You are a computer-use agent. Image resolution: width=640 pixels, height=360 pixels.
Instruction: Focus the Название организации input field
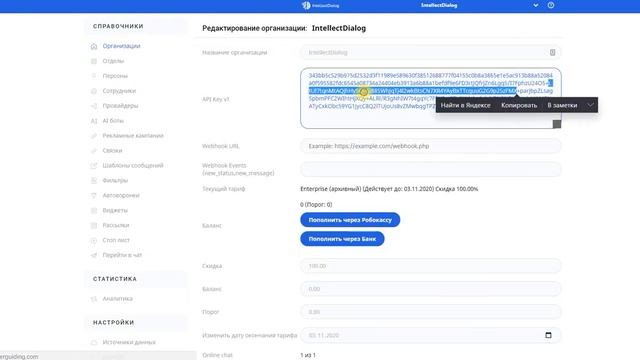pos(431,52)
